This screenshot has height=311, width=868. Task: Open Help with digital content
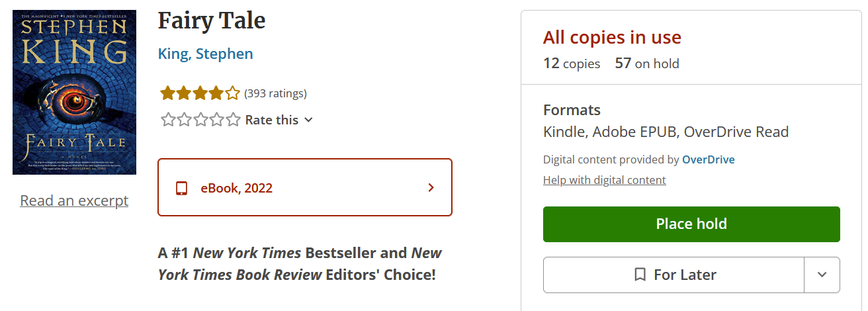[604, 180]
